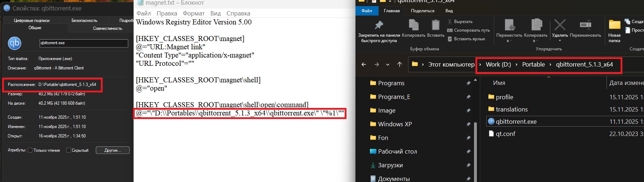
Task: Open the recent locations dropdown chevron
Action: coord(388,65)
